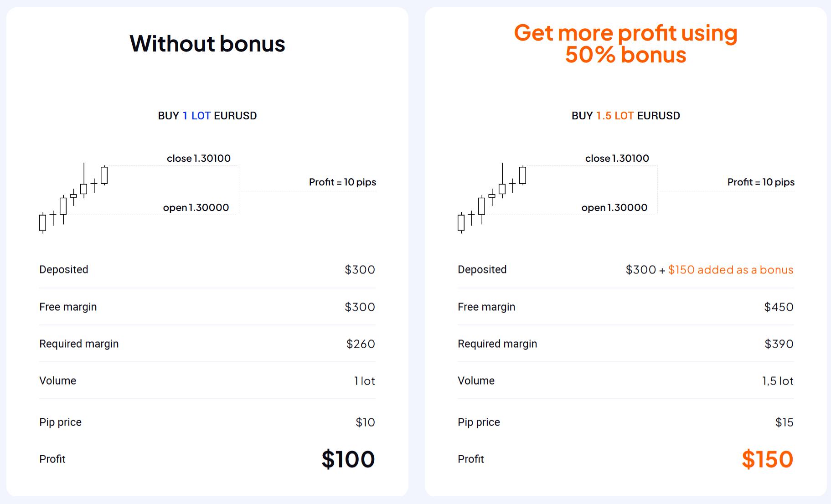Click 'open 1.30000' label in right chart

tap(614, 207)
